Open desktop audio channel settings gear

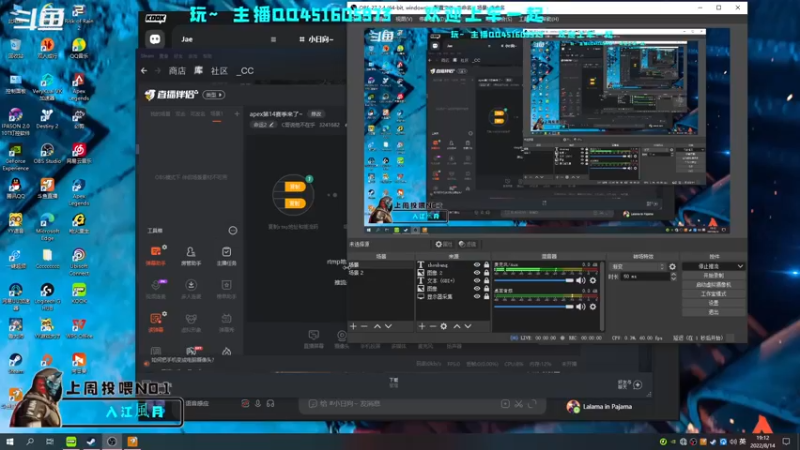pyautogui.click(x=593, y=307)
